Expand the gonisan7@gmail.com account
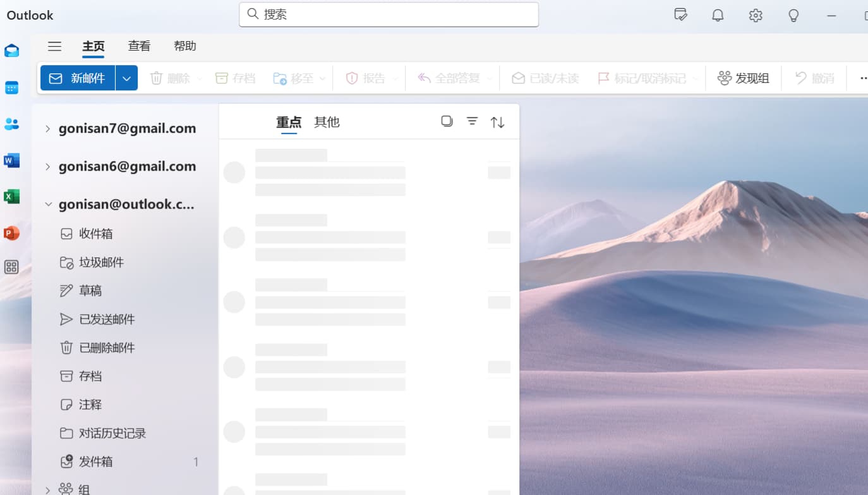868x495 pixels. [47, 129]
